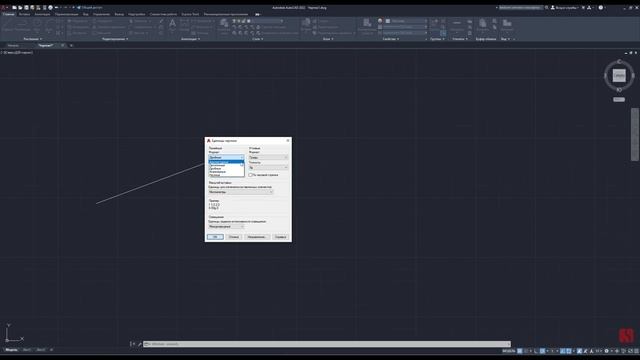
Task: Click the МОДЕЛЬ space toggle in status bar
Action: click(x=509, y=351)
